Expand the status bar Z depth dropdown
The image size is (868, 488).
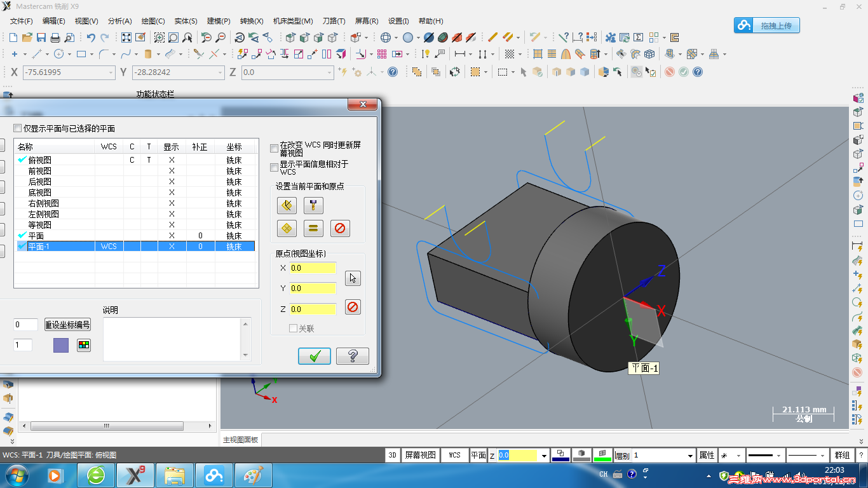pos(544,456)
